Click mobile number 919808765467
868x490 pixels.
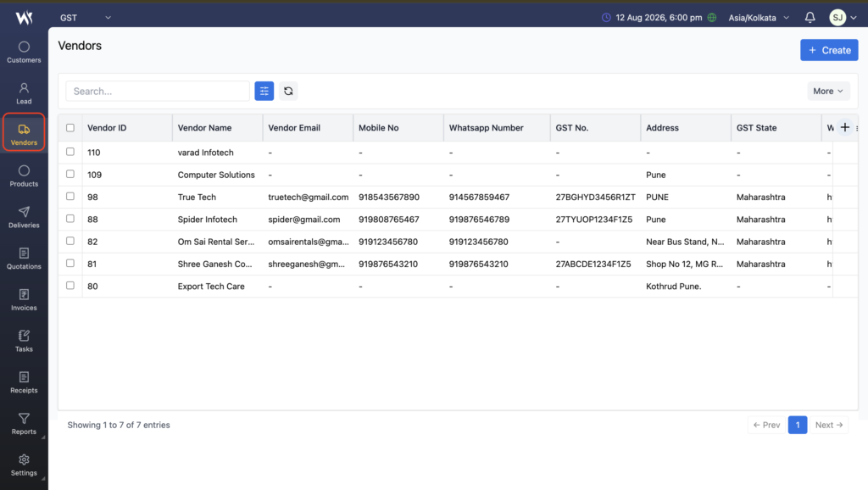coord(388,220)
